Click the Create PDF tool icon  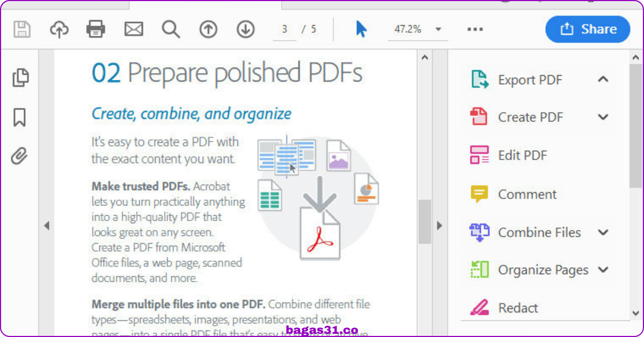pyautogui.click(x=479, y=116)
